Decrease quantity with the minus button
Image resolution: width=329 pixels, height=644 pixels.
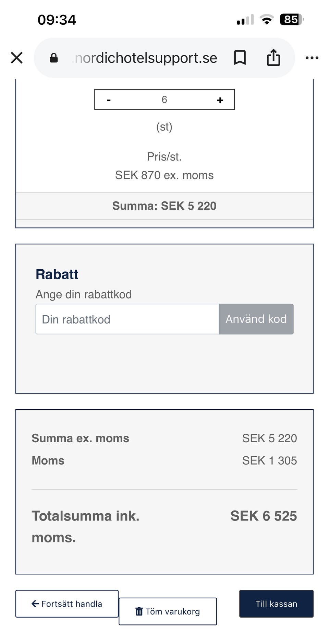(x=109, y=100)
